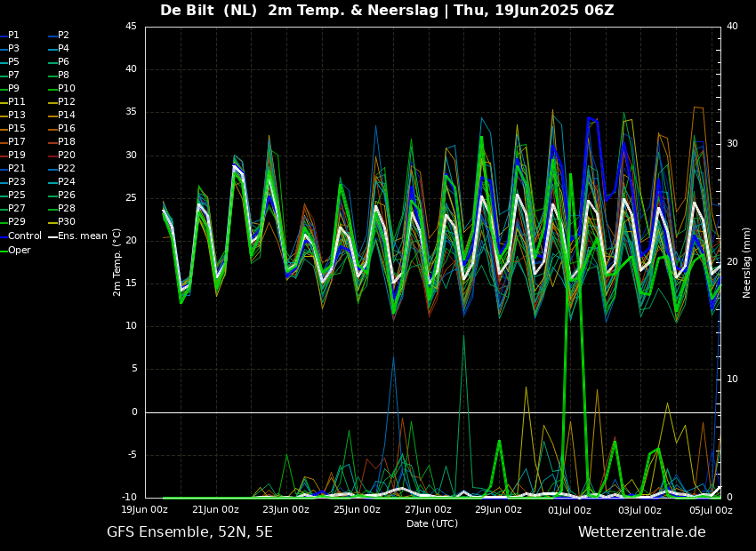Click the GFS Ensemble, 52N, 5E caption
756x551 pixels.
click(x=189, y=532)
